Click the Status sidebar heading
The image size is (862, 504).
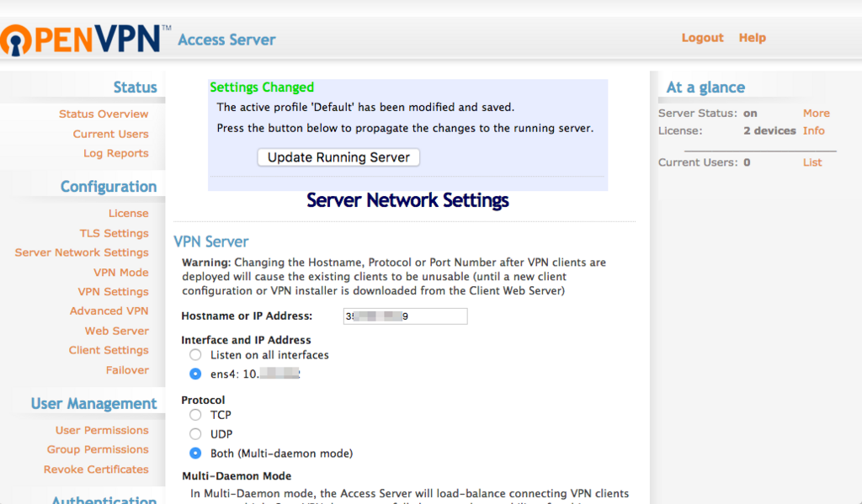click(x=135, y=88)
